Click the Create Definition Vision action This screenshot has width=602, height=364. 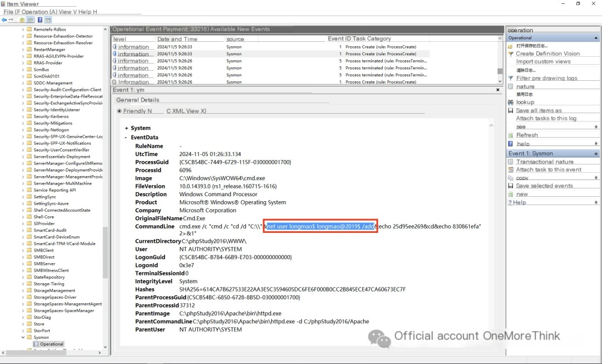pos(547,54)
